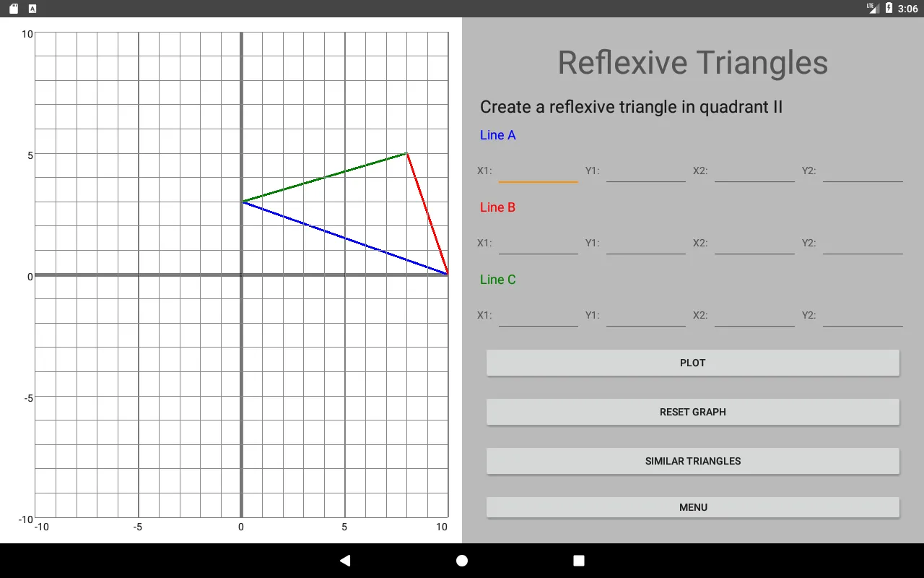Tap the recent apps square icon

coord(578,561)
